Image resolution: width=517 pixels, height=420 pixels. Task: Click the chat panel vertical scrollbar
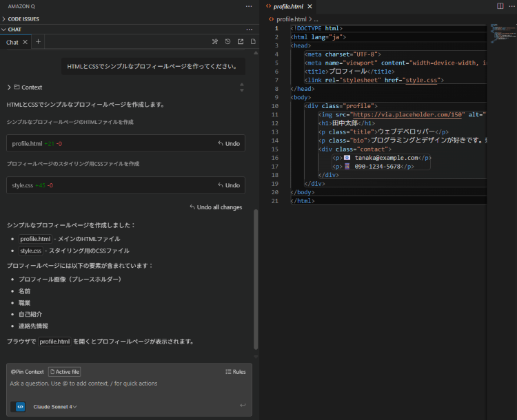pos(256,275)
